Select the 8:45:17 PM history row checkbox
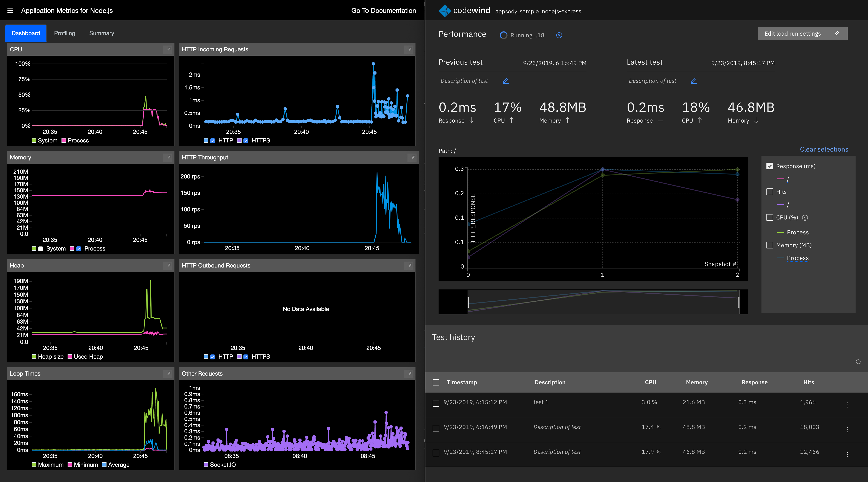This screenshot has width=868, height=482. 436,453
